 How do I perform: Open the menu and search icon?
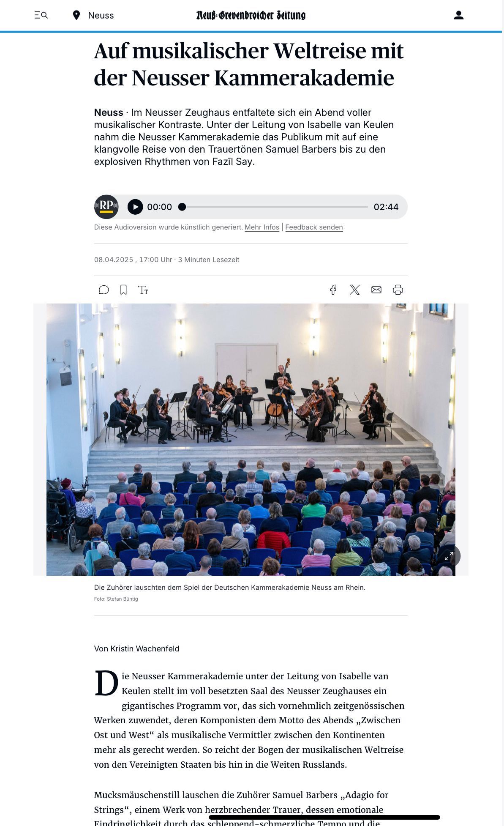[41, 15]
